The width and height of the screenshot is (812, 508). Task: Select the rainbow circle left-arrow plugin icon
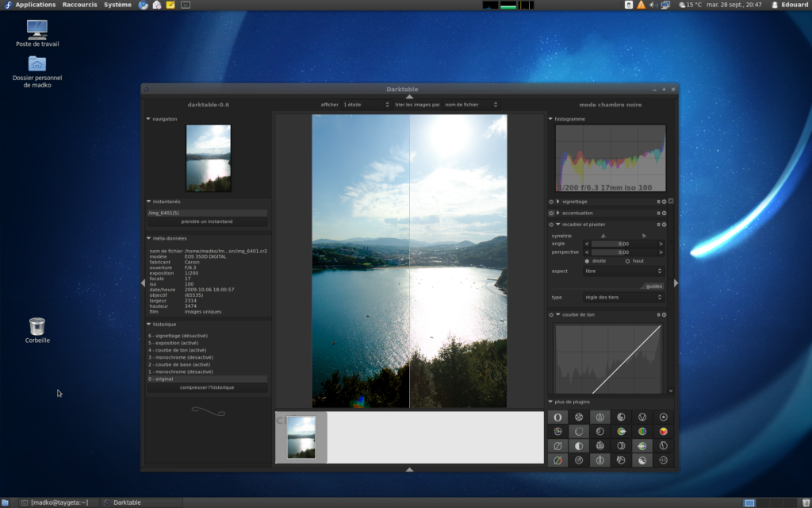[x=642, y=446]
